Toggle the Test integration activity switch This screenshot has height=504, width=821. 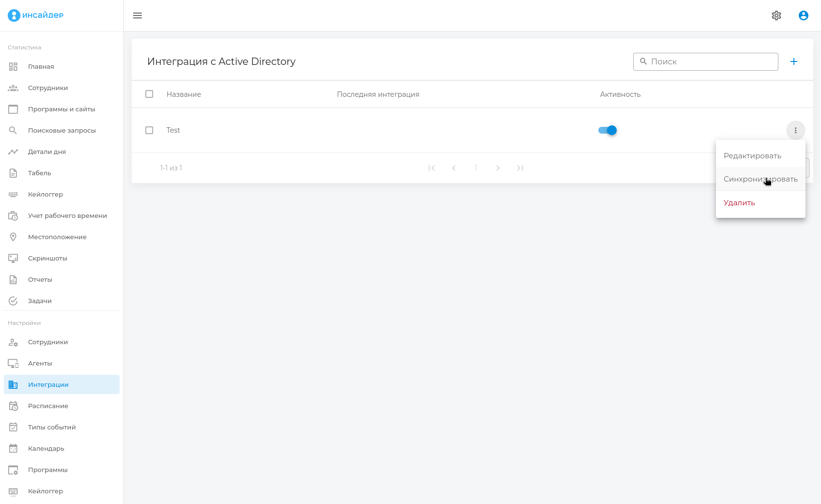click(x=608, y=130)
